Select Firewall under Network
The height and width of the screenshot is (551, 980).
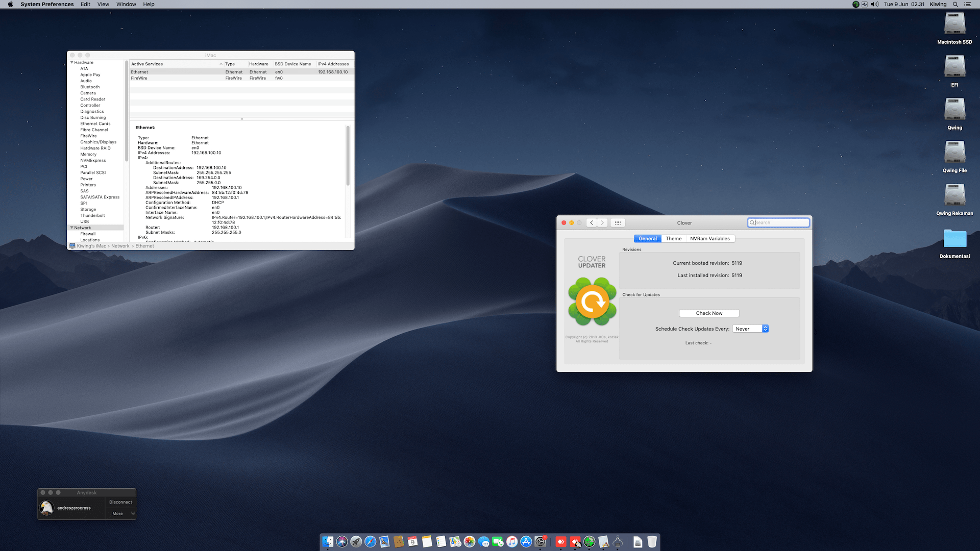tap(88, 234)
